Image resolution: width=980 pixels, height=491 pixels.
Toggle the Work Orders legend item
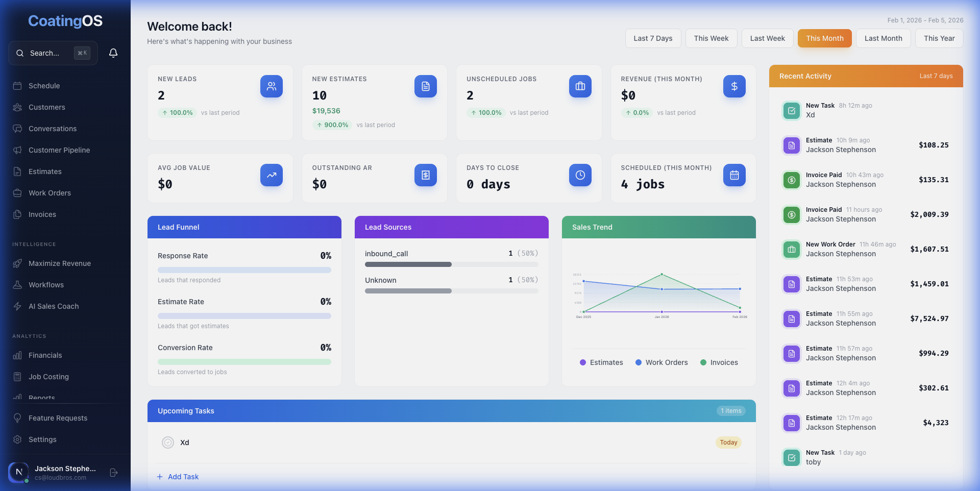(661, 362)
